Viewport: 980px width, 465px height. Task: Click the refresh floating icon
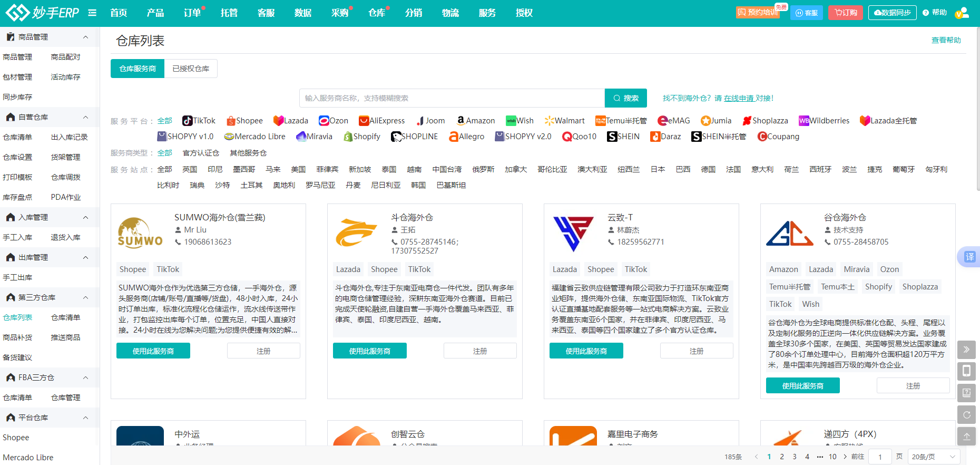[x=966, y=415]
